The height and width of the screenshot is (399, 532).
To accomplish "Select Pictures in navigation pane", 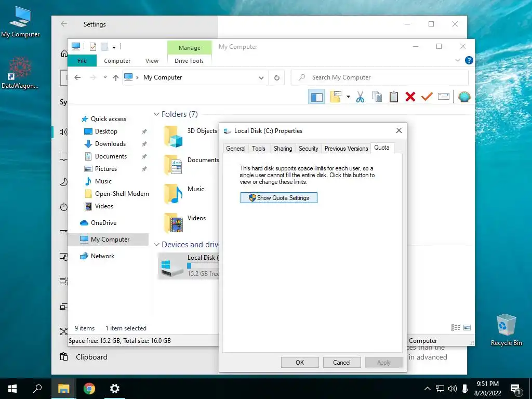I will 106,169.
